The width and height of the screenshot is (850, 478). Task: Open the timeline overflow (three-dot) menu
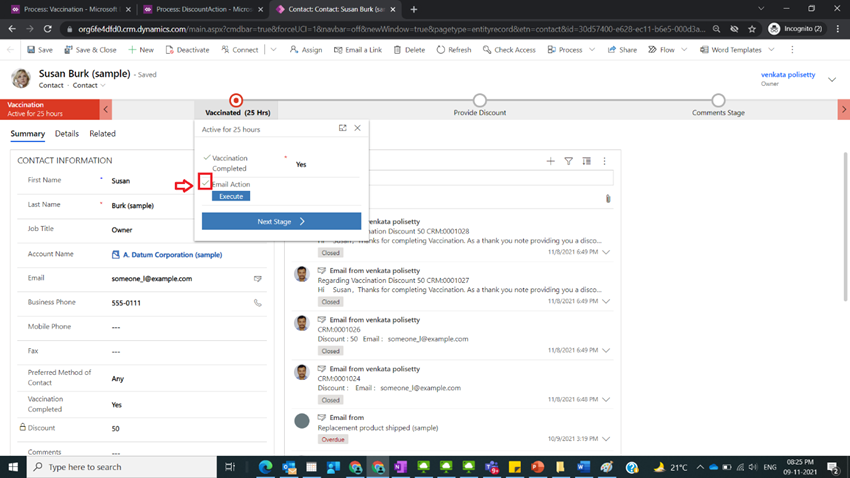click(604, 161)
